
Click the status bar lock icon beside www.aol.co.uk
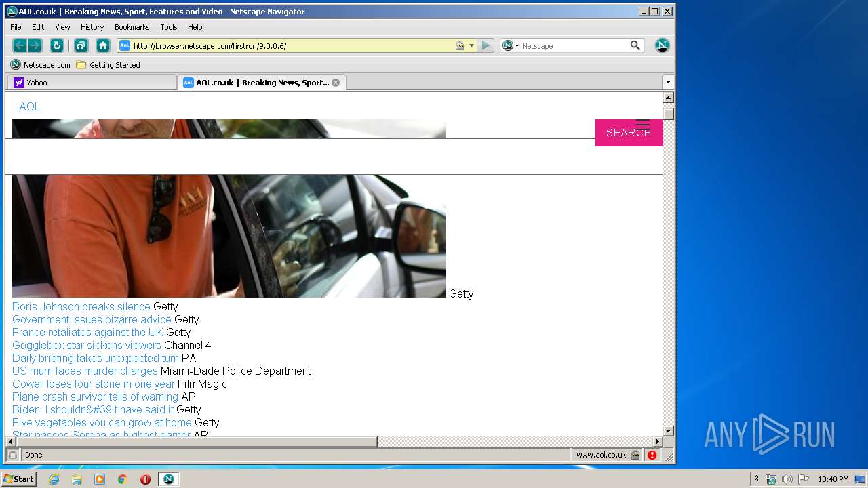coord(635,455)
